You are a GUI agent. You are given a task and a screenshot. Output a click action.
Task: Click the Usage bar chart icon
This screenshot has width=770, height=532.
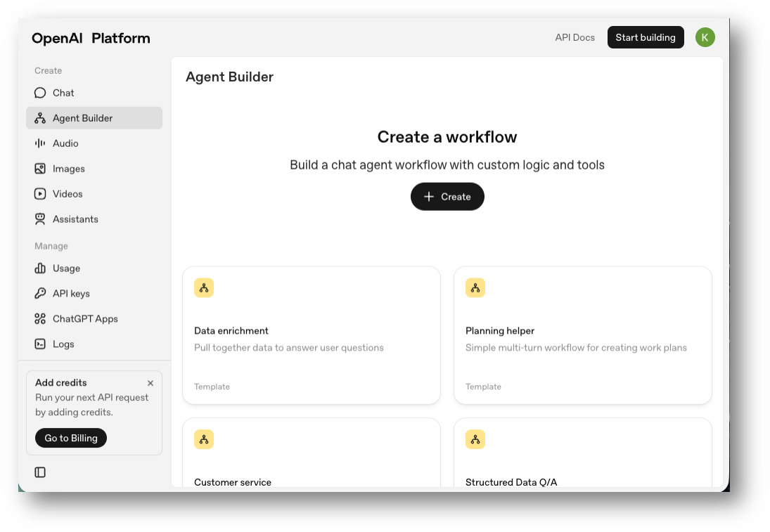[x=40, y=268]
